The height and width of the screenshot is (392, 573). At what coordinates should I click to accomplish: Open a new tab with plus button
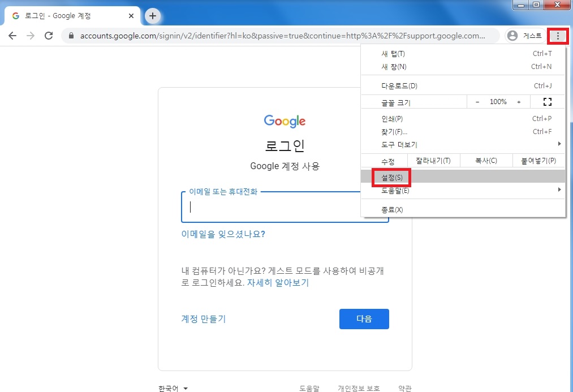click(x=153, y=16)
